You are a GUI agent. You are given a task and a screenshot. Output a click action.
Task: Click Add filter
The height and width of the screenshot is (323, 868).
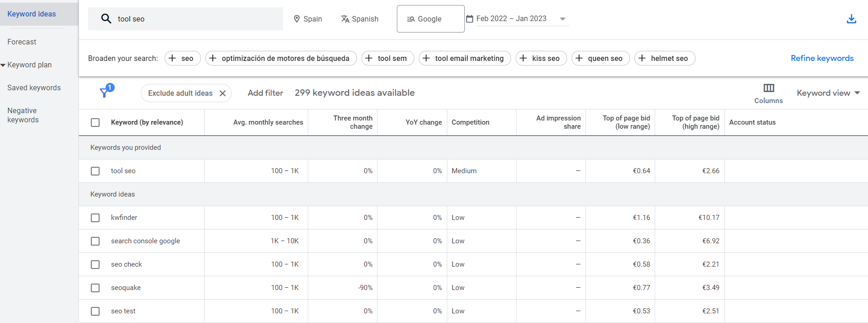pos(265,93)
